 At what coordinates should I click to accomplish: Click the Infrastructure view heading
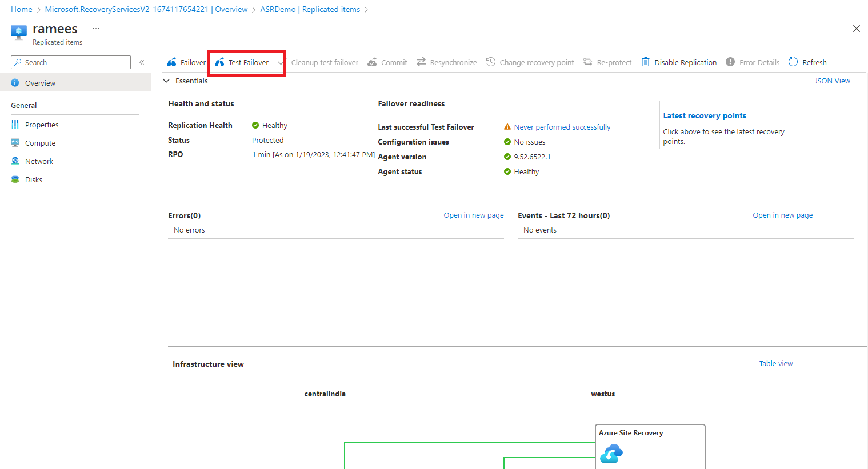pyautogui.click(x=209, y=364)
